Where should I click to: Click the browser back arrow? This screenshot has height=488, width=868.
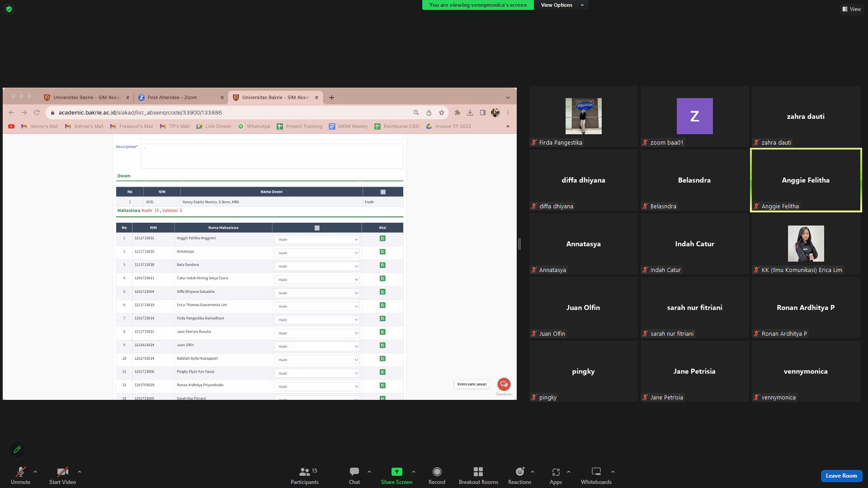click(x=11, y=113)
